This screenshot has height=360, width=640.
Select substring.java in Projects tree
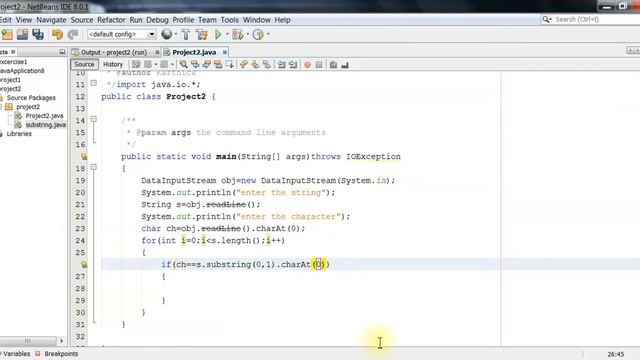tap(46, 124)
